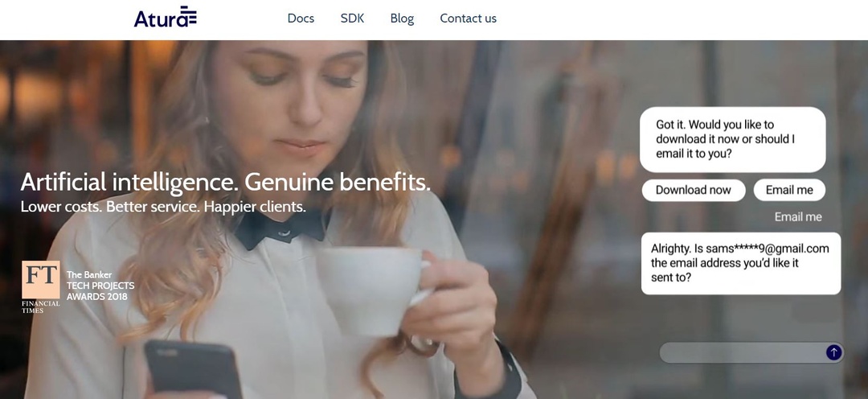The image size is (868, 399).
Task: Click the Atura logo in header
Action: coord(165,17)
